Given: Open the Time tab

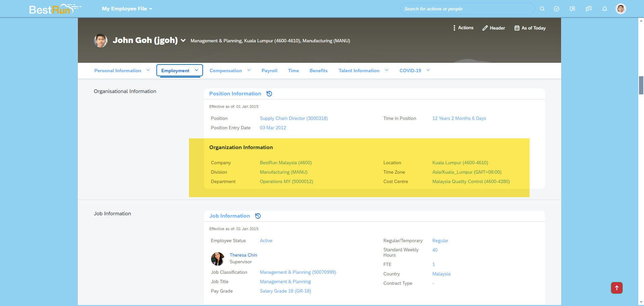Looking at the screenshot, I should coord(293,71).
